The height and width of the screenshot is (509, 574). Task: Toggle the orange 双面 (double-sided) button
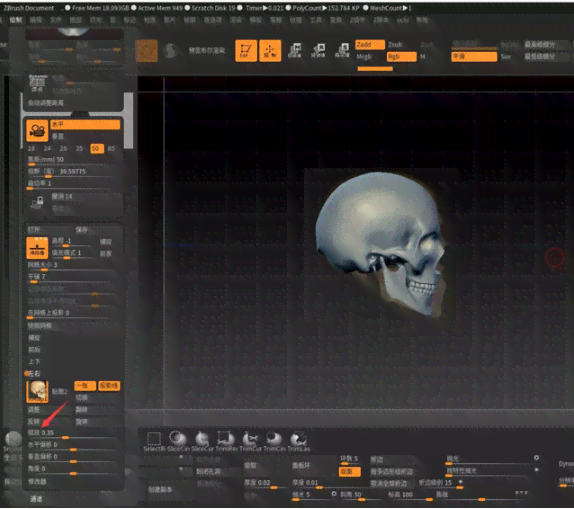[350, 472]
